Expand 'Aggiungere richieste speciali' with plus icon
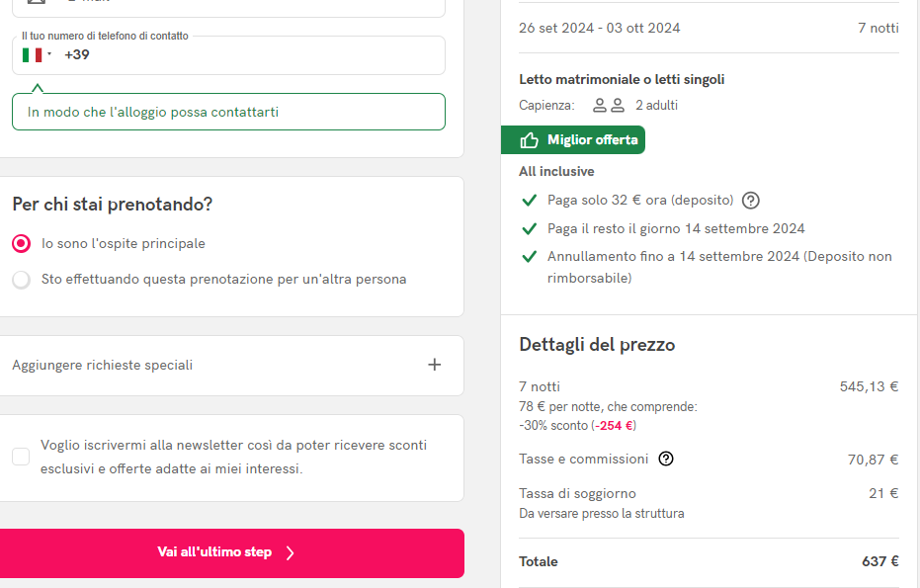Viewport: 920px width, 588px height. click(x=434, y=365)
